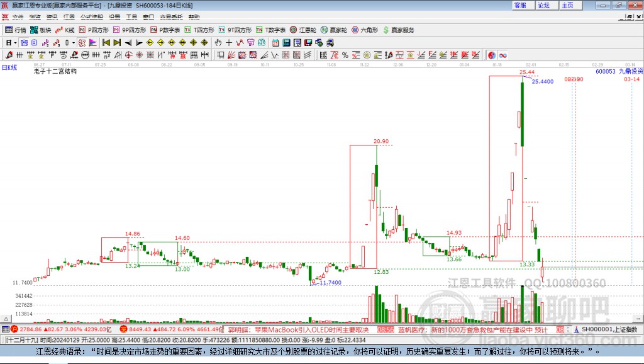
Task: Click the first yellow diamond left-arrow icon
Action: tap(150, 43)
